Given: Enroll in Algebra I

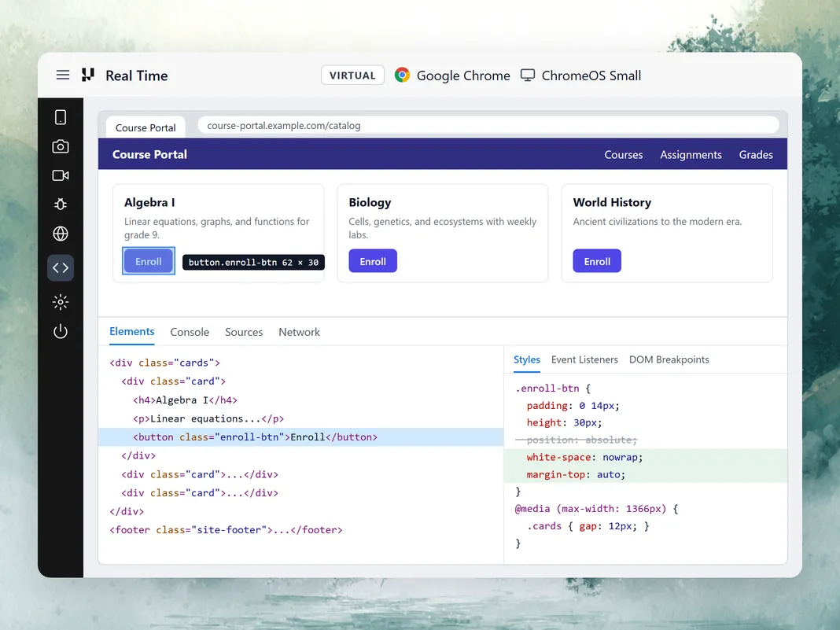Looking at the screenshot, I should coord(149,261).
